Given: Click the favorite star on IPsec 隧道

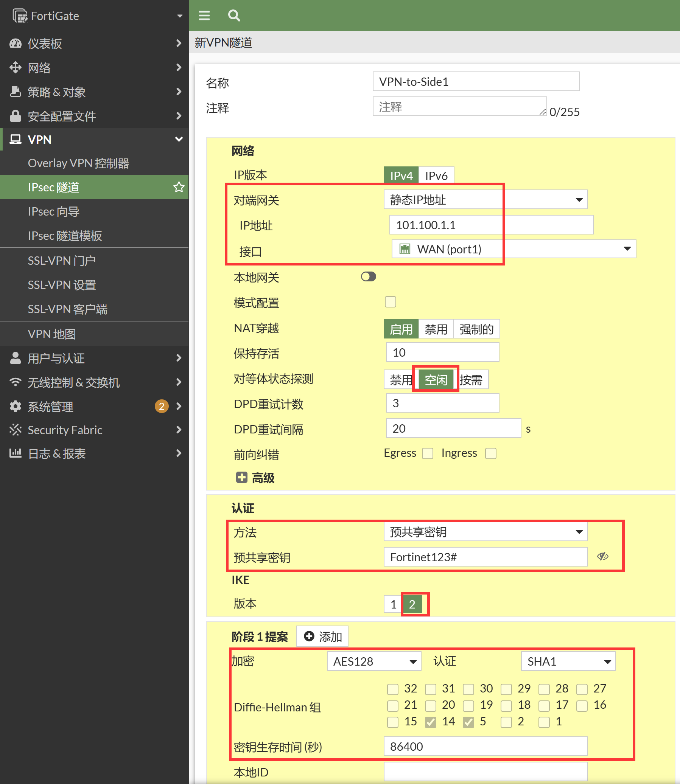Looking at the screenshot, I should (179, 187).
